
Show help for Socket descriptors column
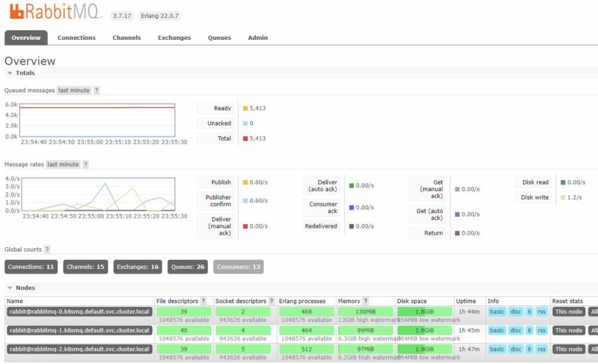[x=271, y=301]
